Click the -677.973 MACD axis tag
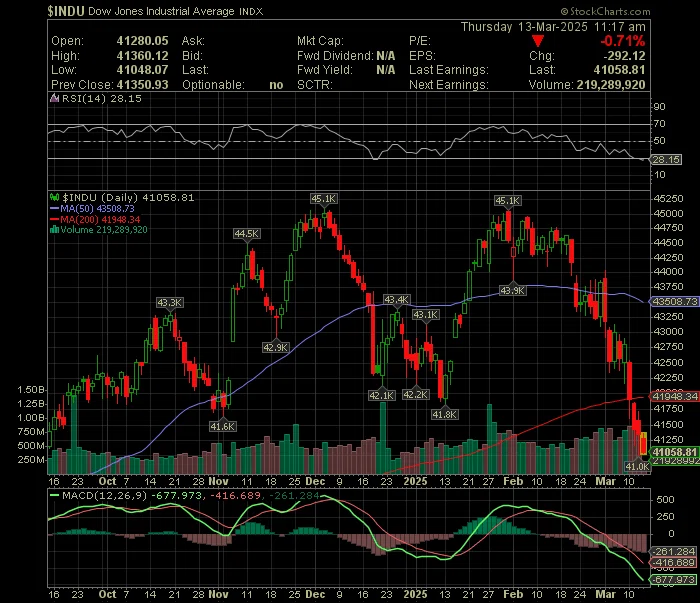 point(674,579)
